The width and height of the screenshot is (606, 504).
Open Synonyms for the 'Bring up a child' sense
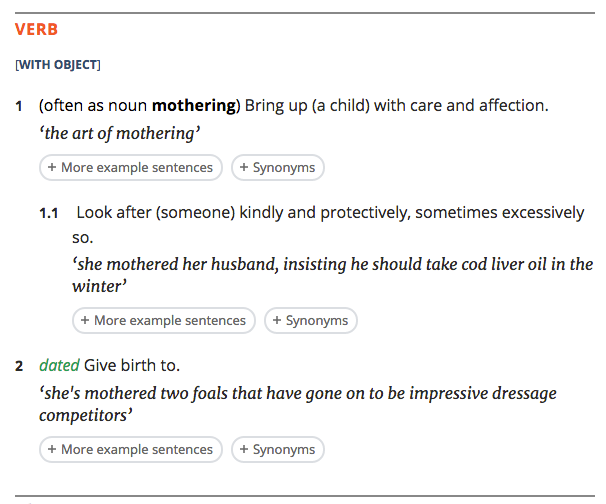(x=277, y=167)
